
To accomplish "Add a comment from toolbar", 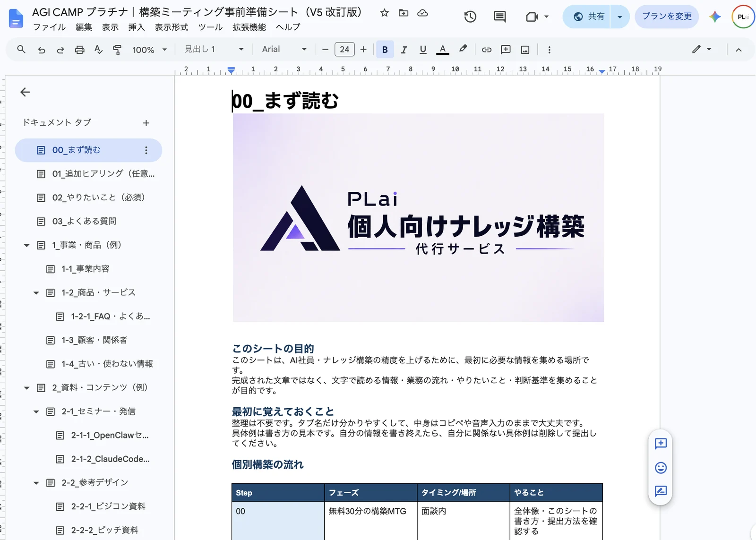I will [506, 50].
